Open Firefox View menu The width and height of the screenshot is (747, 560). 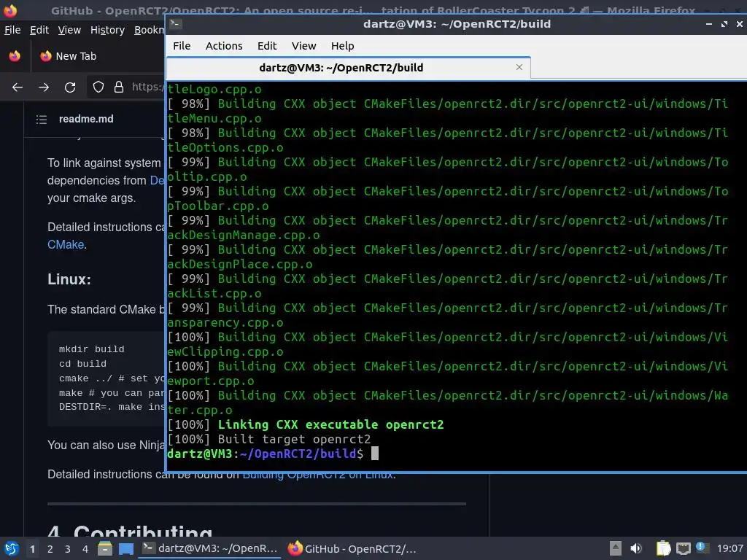click(x=69, y=30)
